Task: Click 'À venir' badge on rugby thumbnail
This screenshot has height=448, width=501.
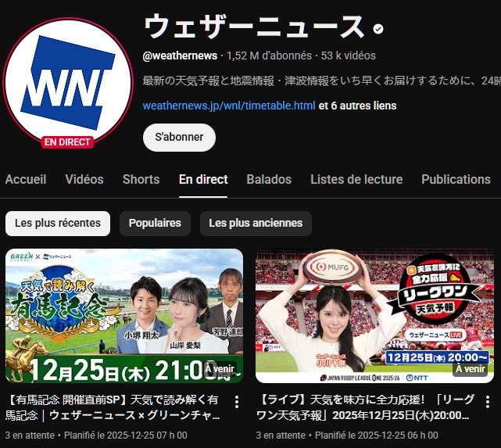Action: pos(471,369)
